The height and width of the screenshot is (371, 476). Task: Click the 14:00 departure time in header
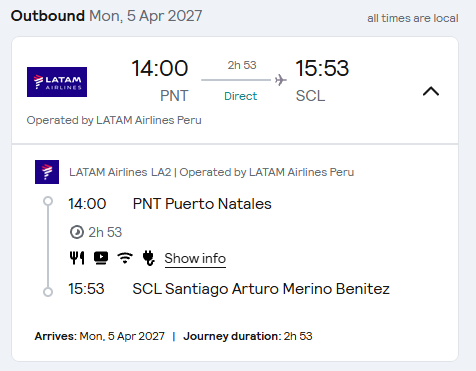pyautogui.click(x=160, y=68)
